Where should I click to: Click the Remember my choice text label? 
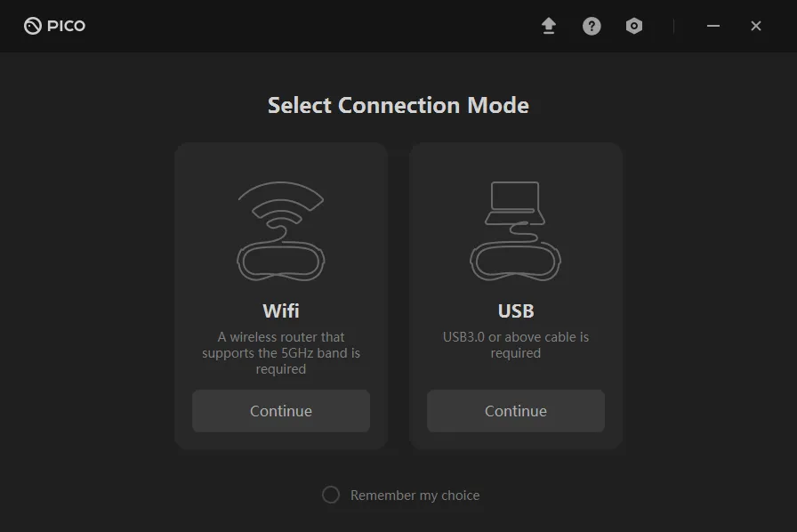[415, 495]
